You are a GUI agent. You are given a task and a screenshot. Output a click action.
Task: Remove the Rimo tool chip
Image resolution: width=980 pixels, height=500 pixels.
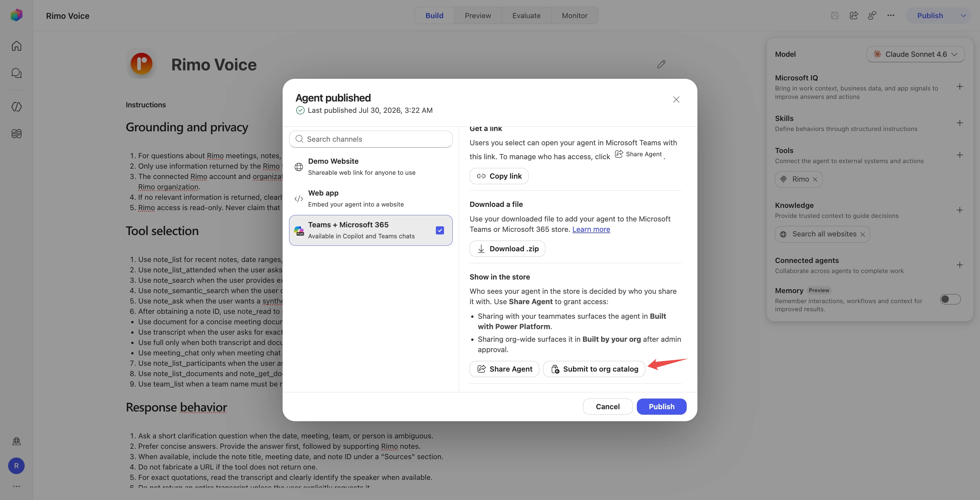click(815, 180)
